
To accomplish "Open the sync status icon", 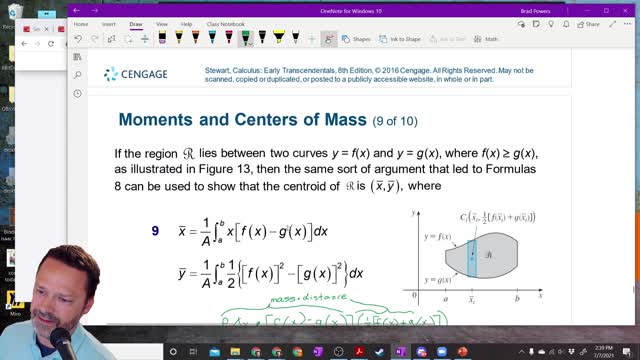I will pos(521,24).
